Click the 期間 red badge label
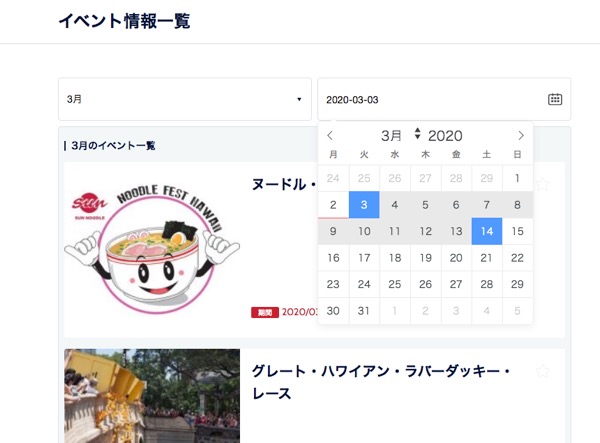This screenshot has height=443, width=600. click(265, 312)
